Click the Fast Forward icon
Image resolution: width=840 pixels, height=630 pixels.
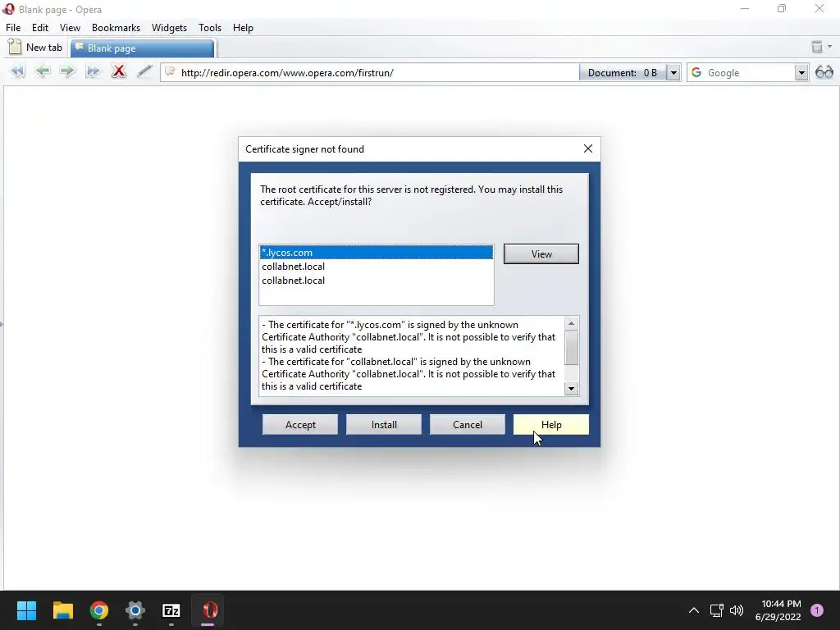click(93, 71)
